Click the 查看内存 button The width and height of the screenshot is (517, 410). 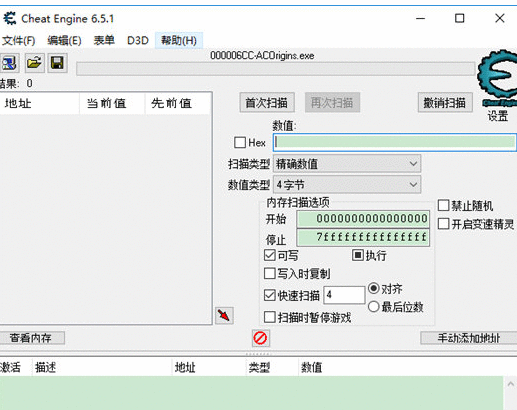31,338
